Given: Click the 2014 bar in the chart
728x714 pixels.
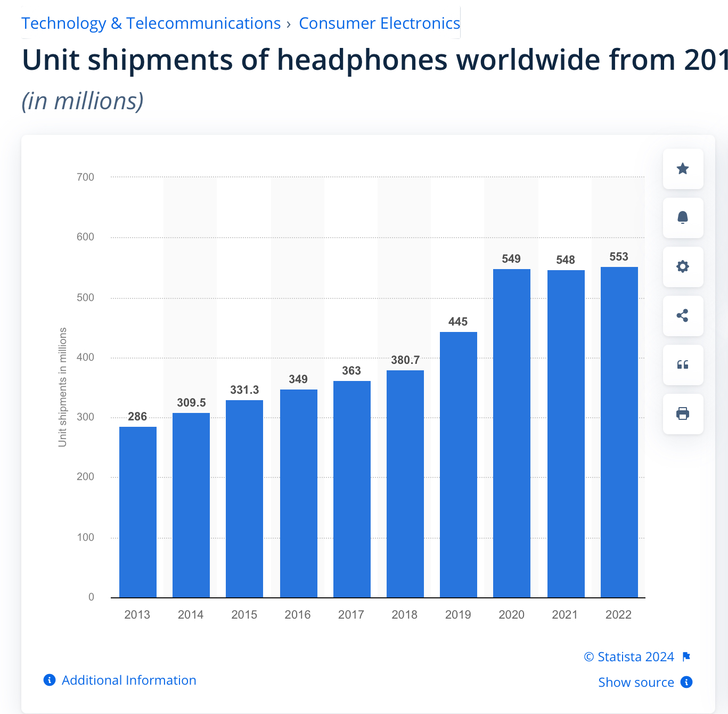Looking at the screenshot, I should tap(191, 505).
